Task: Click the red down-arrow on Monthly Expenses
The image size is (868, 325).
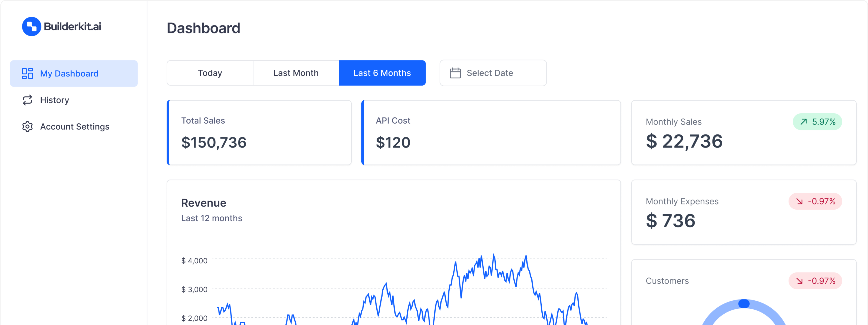Action: click(799, 201)
